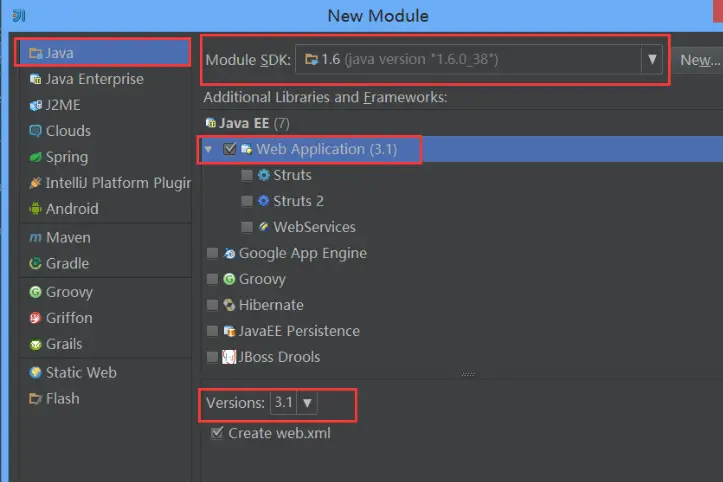Select Static Web module type
723x482 pixels.
click(105, 373)
